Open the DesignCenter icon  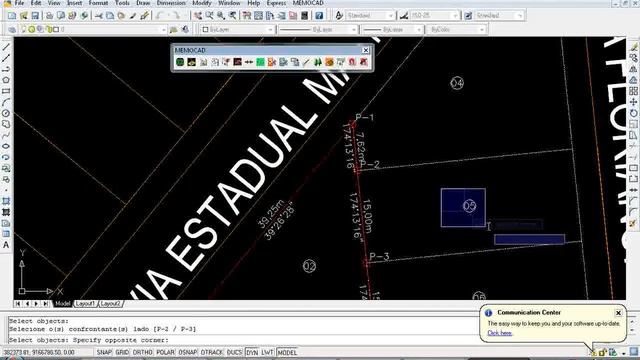258,16
